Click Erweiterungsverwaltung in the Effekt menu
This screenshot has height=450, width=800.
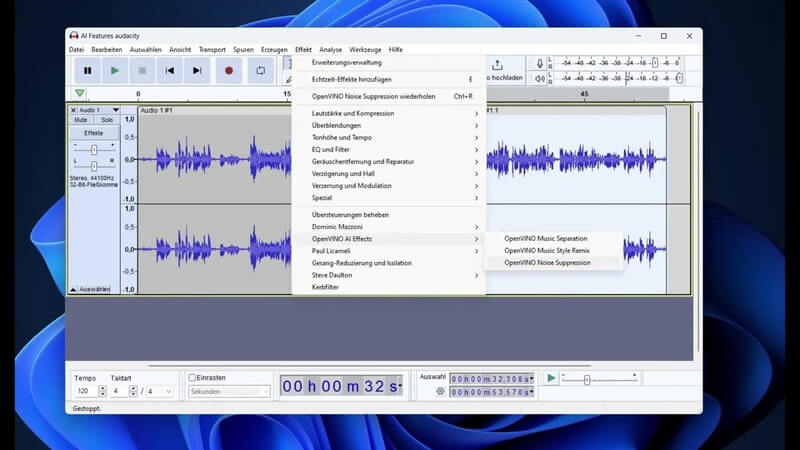(x=346, y=63)
